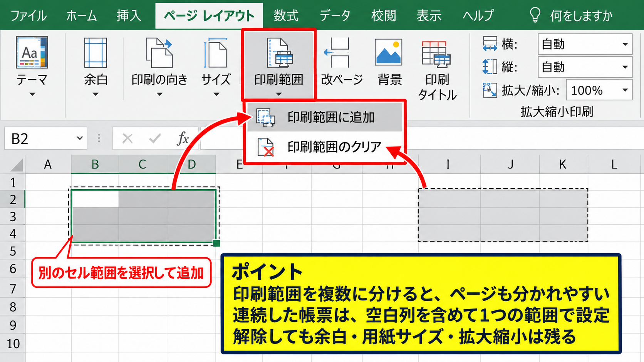644x362 pixels.
Task: Open the 横 自動 combo box
Action: (585, 44)
